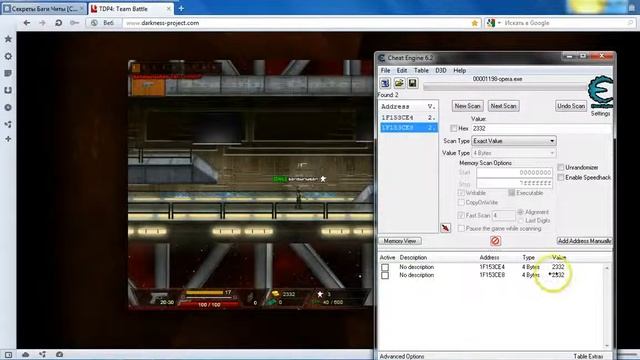Select the Last Digits radio button

[520, 220]
